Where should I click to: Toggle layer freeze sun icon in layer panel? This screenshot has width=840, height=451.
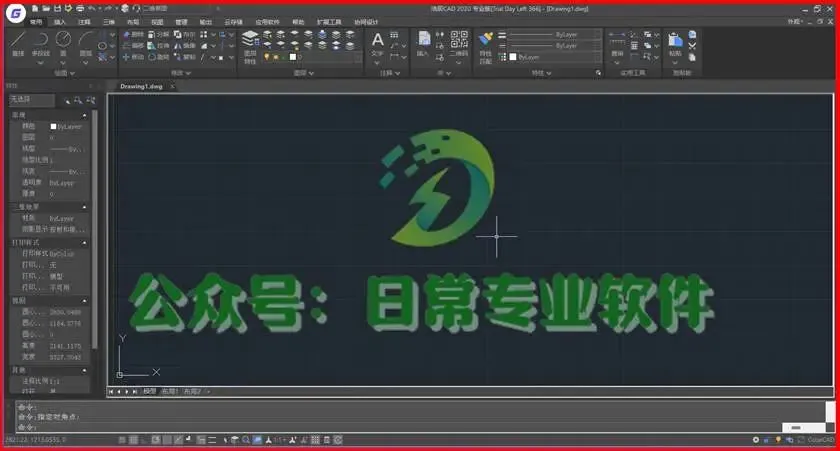coord(275,57)
